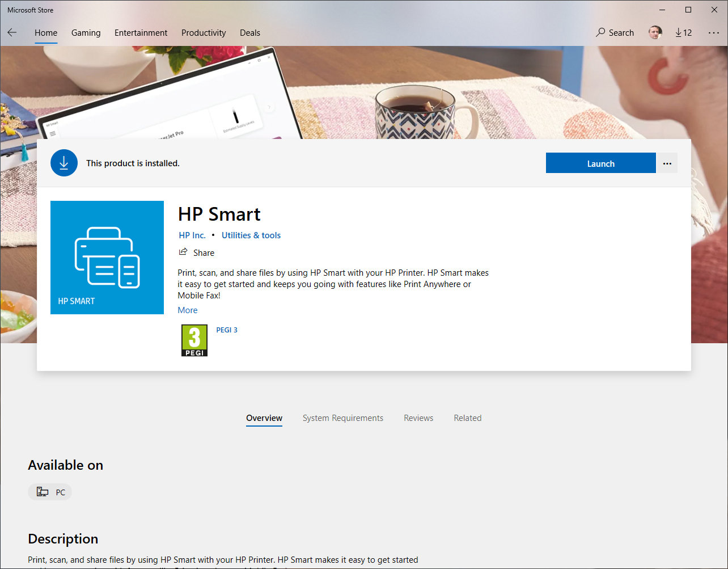Click the share arrow icon
Image resolution: width=728 pixels, height=569 pixels.
[x=183, y=252]
